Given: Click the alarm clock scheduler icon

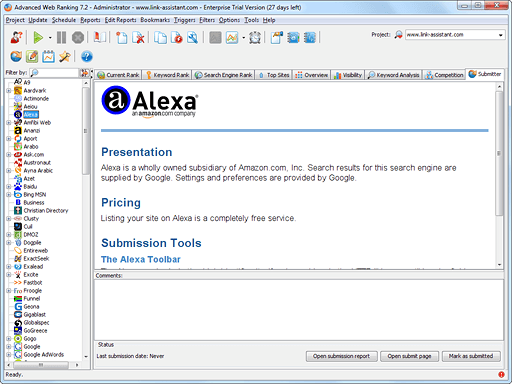Looking at the screenshot, I should [255, 37].
